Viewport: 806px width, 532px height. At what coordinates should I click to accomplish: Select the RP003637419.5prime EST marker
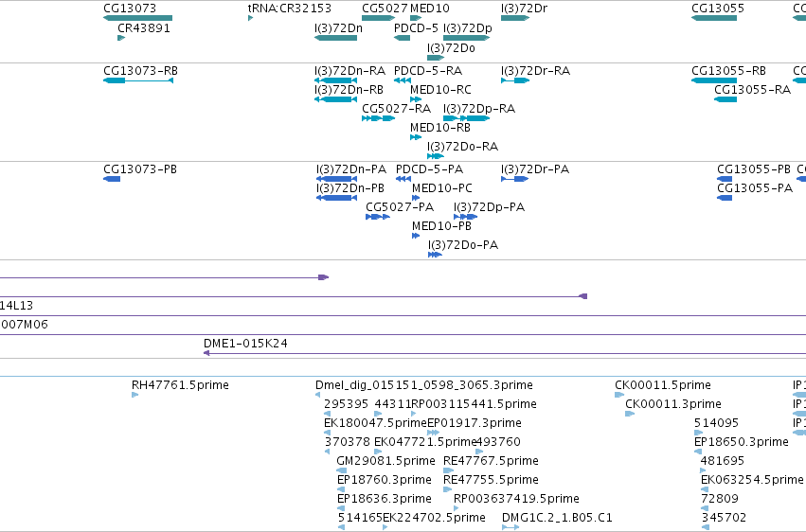pos(456,508)
